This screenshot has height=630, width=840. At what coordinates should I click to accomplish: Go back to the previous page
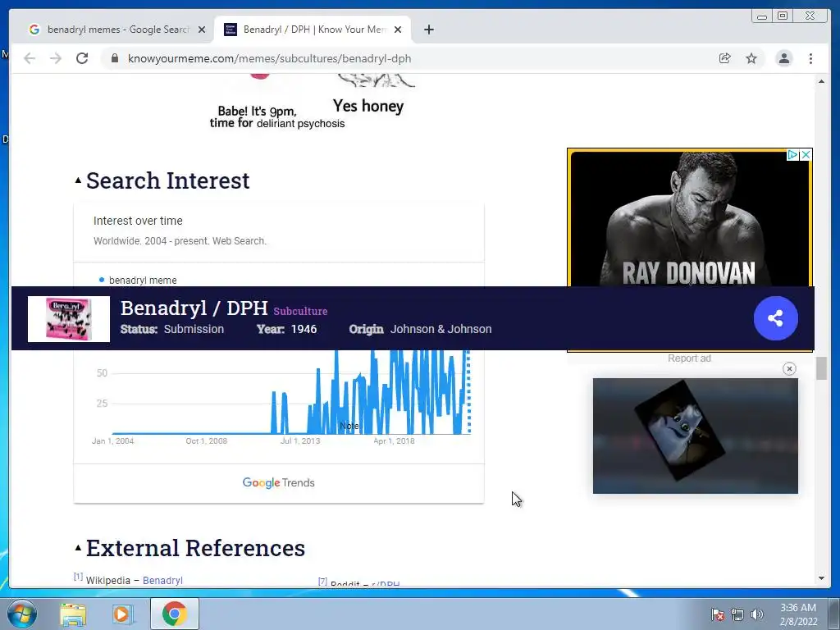(x=30, y=58)
